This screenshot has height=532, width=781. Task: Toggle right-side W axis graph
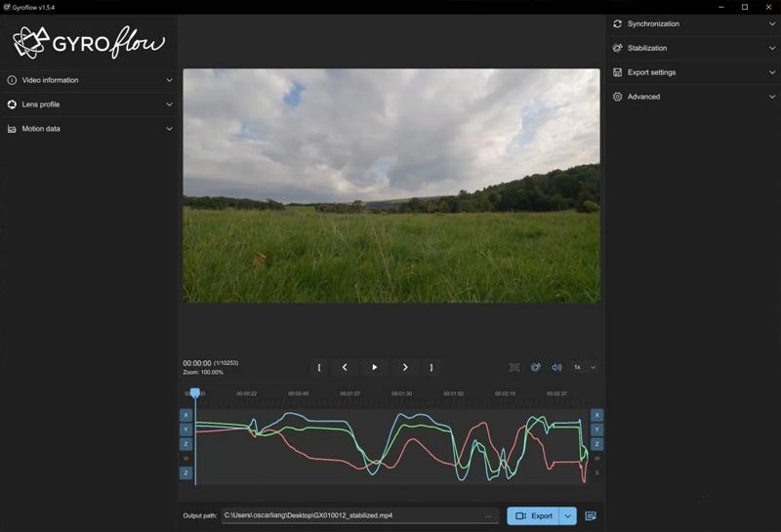pyautogui.click(x=597, y=459)
